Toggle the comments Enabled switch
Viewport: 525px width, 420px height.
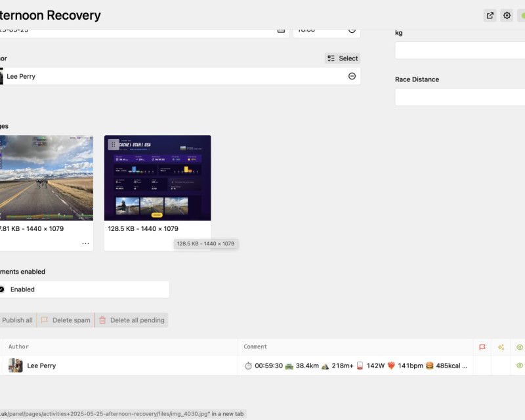pos(2,289)
